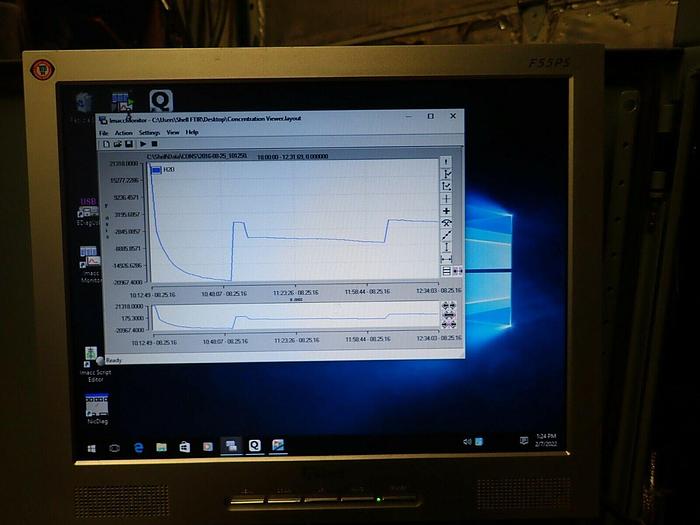Open the Windows Start menu
Viewport: 700px width, 525px height.
92,448
